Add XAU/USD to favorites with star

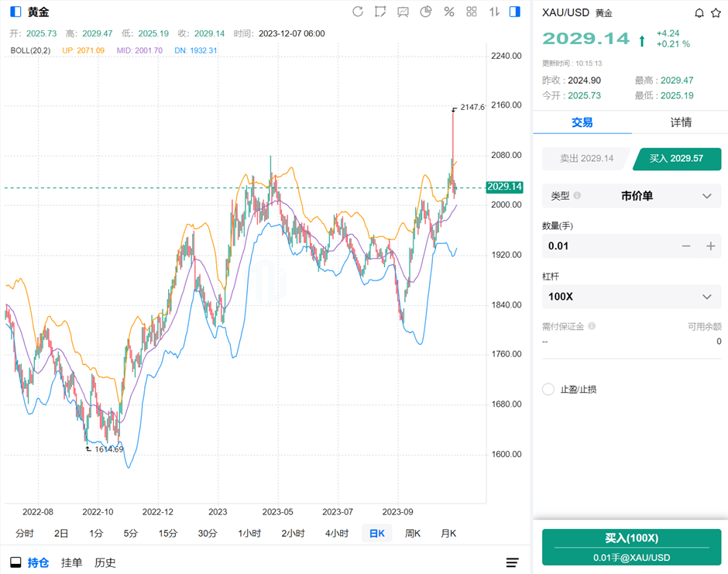pos(716,13)
